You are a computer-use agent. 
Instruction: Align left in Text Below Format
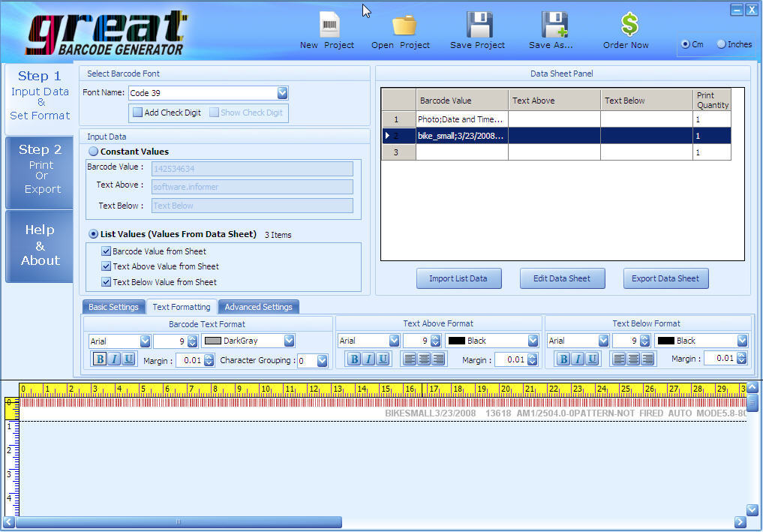[619, 359]
